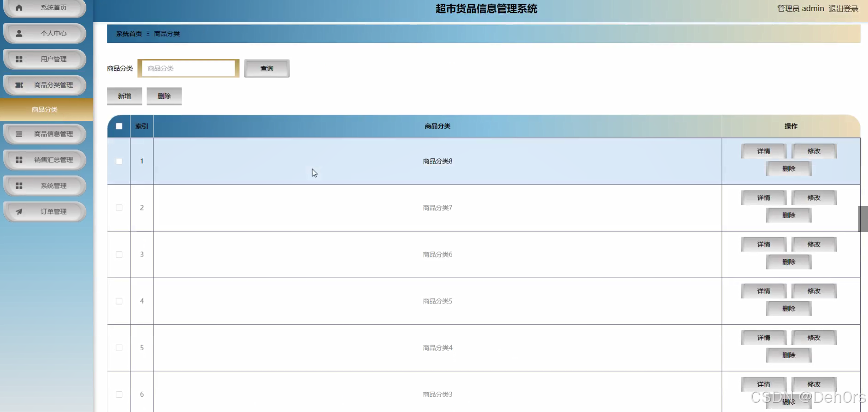This screenshot has height=412, width=868.
Task: Open 详情 for 商品分类4
Action: pos(763,337)
